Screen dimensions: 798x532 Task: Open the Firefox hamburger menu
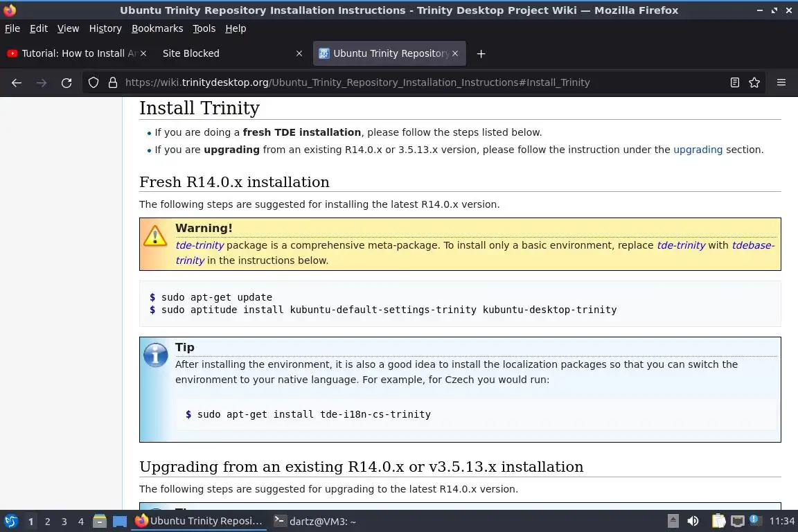click(x=781, y=82)
